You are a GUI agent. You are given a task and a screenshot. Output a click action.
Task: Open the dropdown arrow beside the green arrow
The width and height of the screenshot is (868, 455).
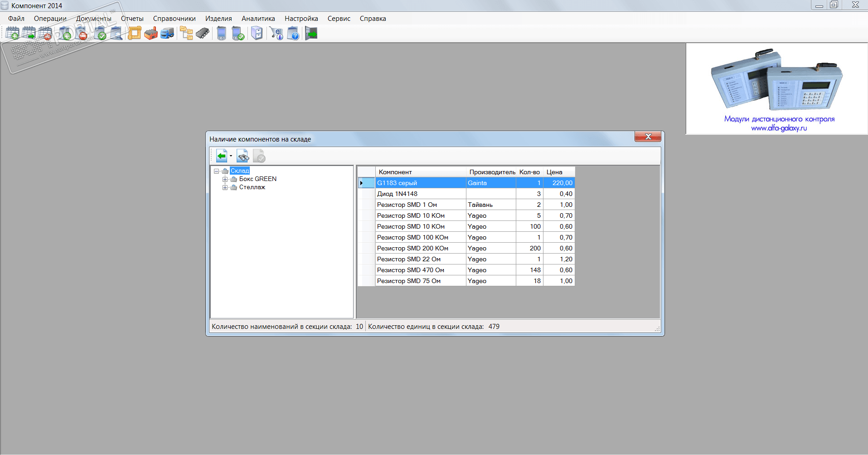click(x=231, y=156)
